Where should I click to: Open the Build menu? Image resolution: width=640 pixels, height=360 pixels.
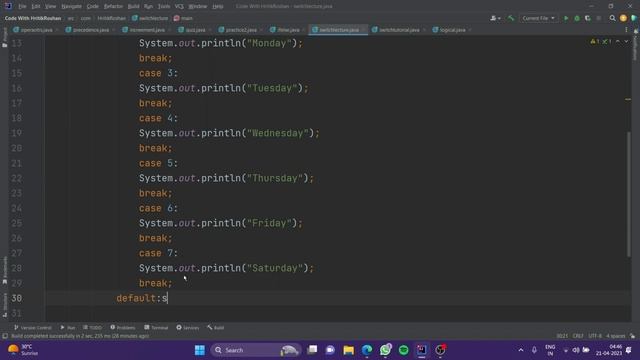[133, 7]
